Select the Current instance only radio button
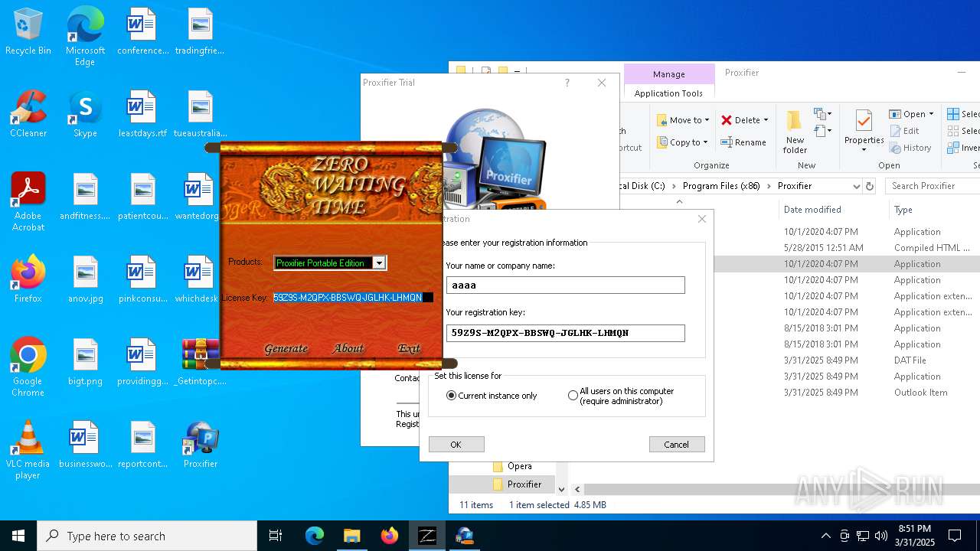Image resolution: width=980 pixels, height=551 pixels. (451, 396)
